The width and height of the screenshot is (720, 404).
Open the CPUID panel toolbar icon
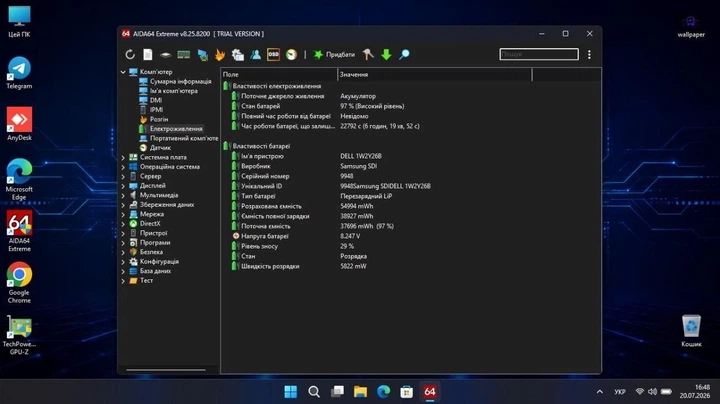coord(237,55)
